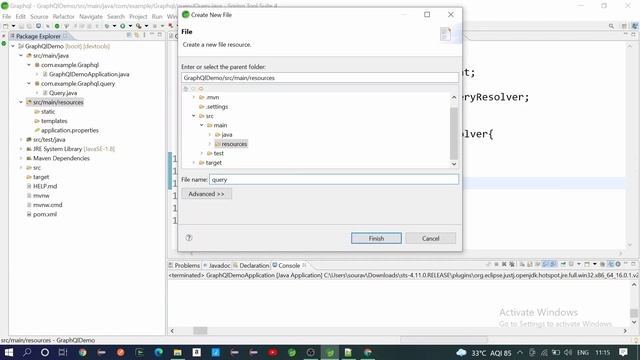The width and height of the screenshot is (640, 360).
Task: Select the resources folder in dialog tree
Action: coord(231,144)
